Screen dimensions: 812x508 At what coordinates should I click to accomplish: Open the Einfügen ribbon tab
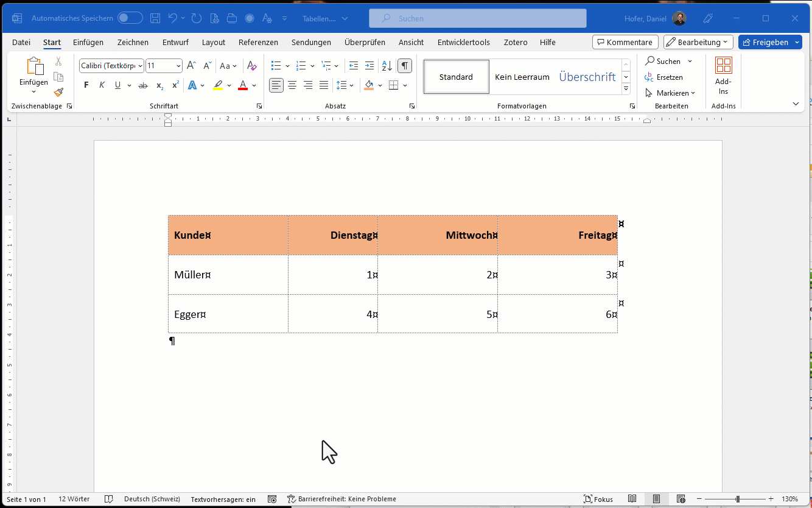tap(88, 42)
